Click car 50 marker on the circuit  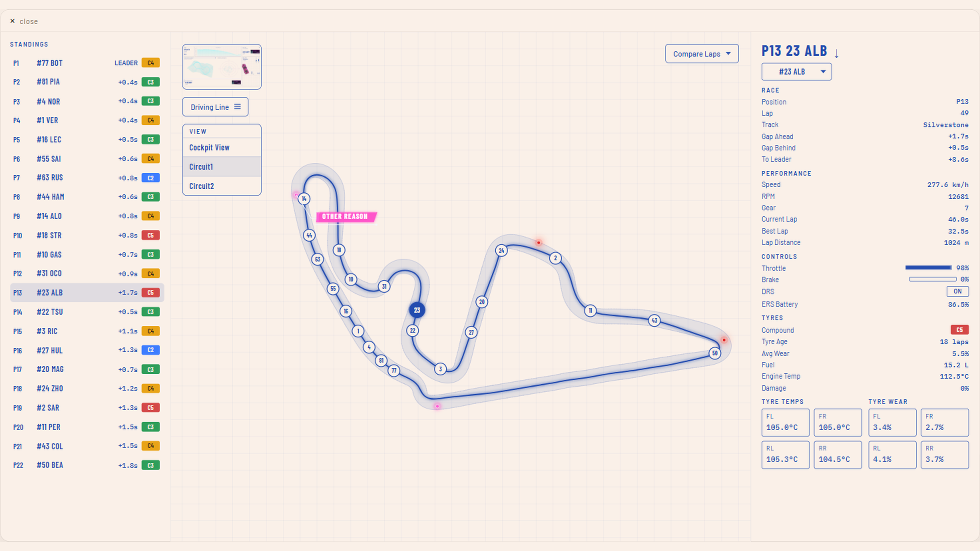coord(715,353)
